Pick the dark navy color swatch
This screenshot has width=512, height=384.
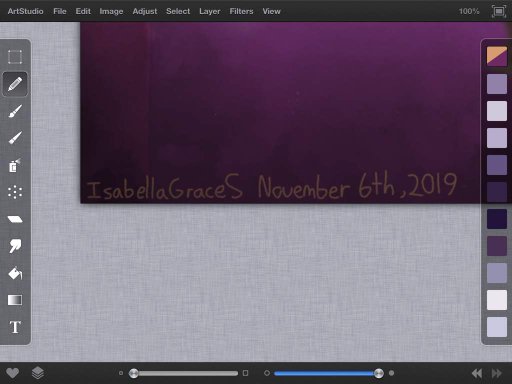(x=497, y=219)
